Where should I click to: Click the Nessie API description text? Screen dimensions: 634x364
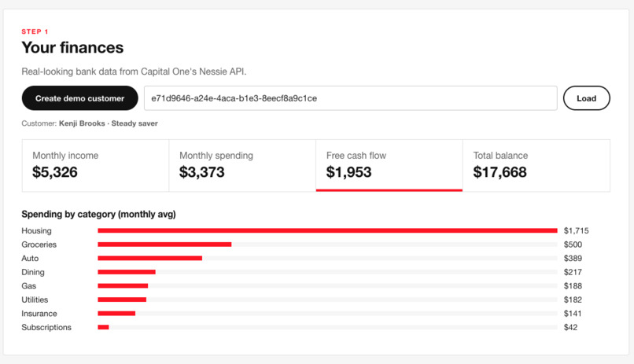coord(134,72)
